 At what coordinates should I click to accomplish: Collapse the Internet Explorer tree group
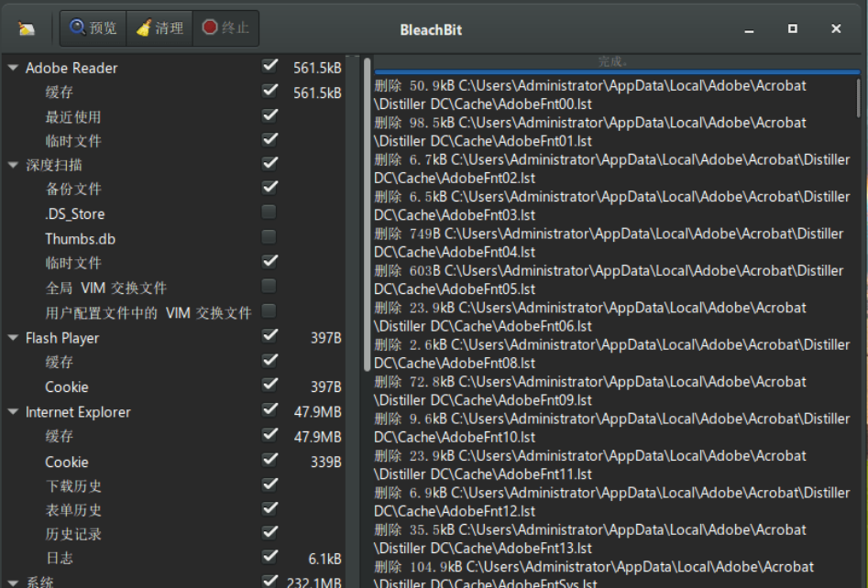click(13, 411)
